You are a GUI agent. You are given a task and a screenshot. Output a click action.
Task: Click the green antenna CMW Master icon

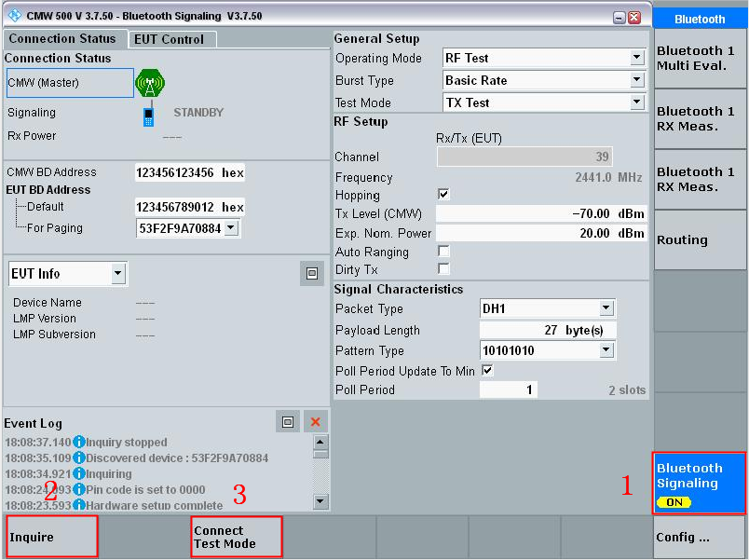[150, 83]
